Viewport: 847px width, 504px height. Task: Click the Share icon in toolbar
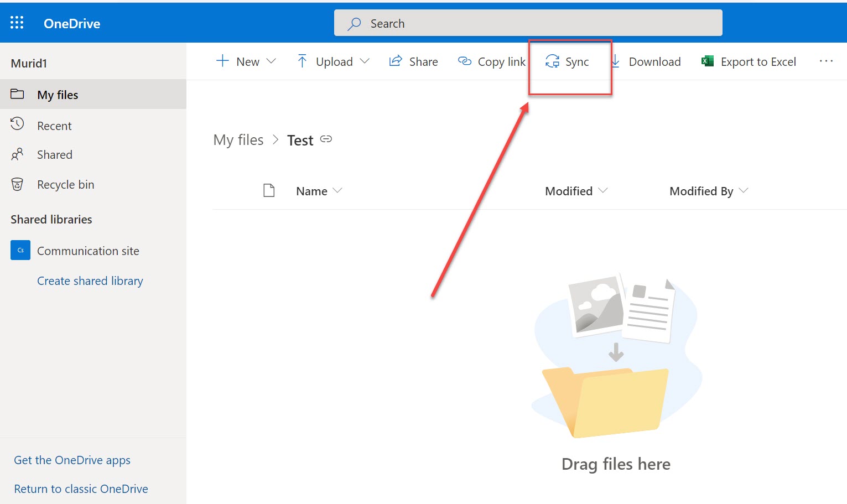(x=395, y=61)
